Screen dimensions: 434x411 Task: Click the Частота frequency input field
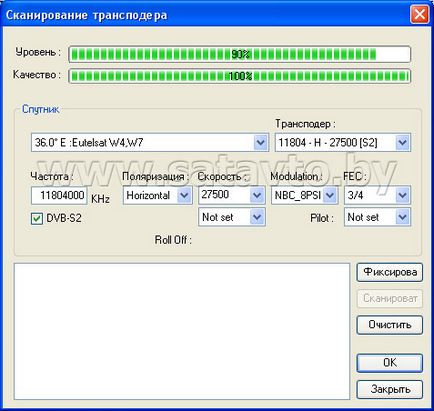[59, 195]
